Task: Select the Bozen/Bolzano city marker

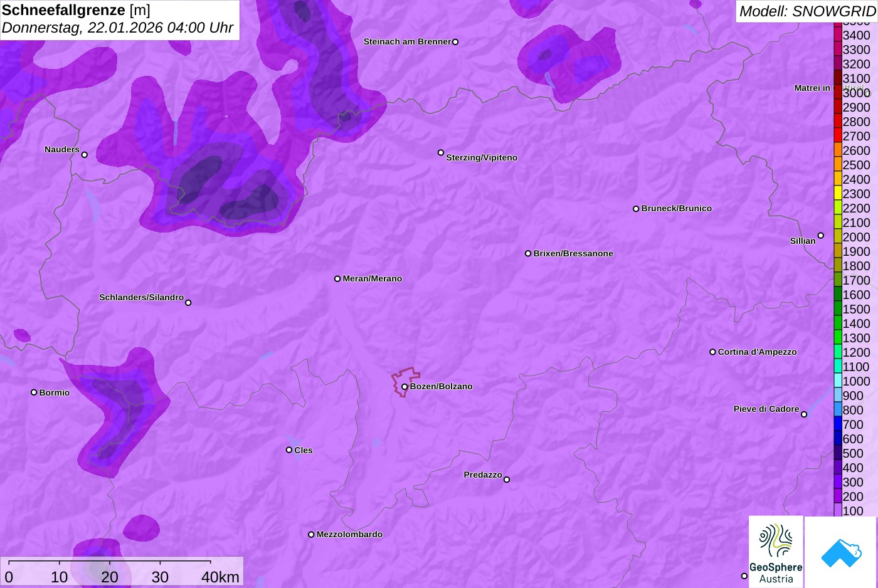Action: coord(405,387)
